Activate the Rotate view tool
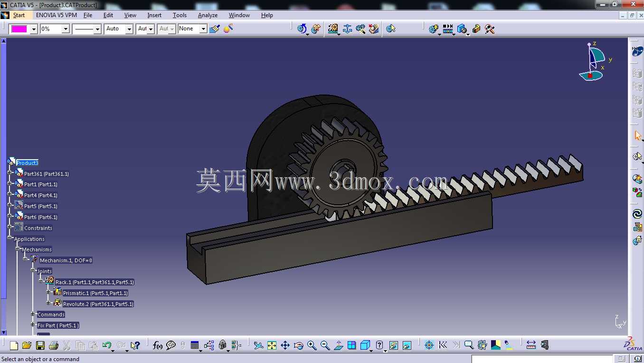Viewport: 644px width, 363px height. (298, 345)
